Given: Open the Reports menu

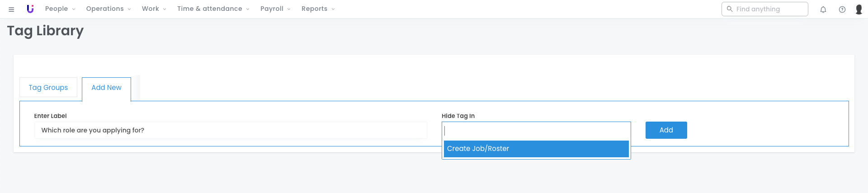Looking at the screenshot, I should click(318, 9).
